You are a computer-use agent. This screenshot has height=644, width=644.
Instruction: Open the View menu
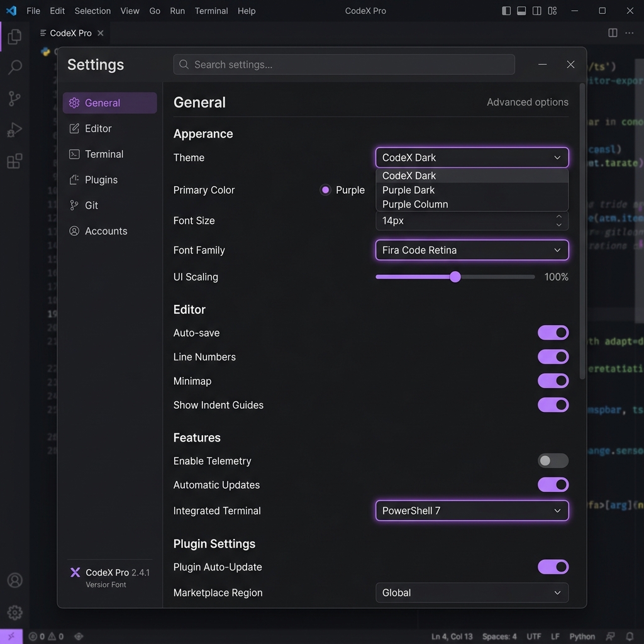click(130, 11)
